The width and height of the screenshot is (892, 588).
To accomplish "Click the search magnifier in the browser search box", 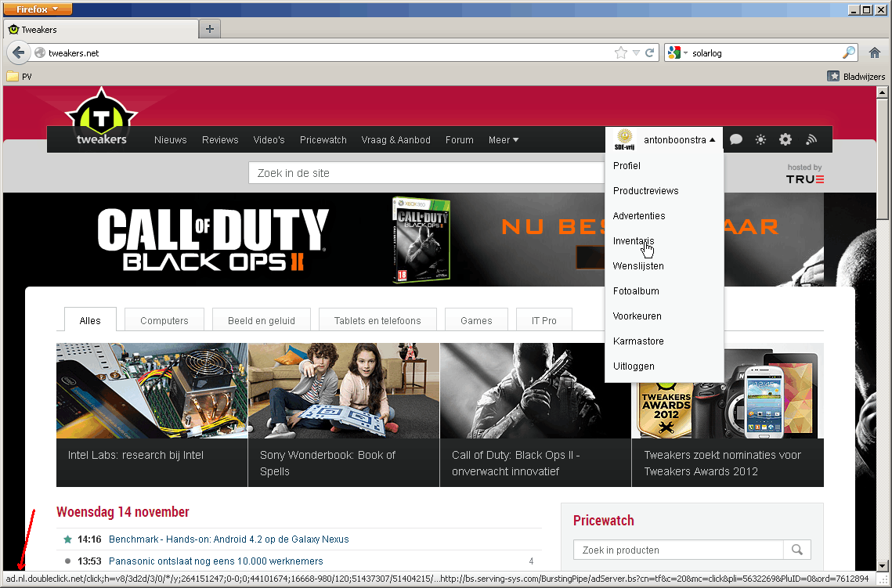I will 849,53.
